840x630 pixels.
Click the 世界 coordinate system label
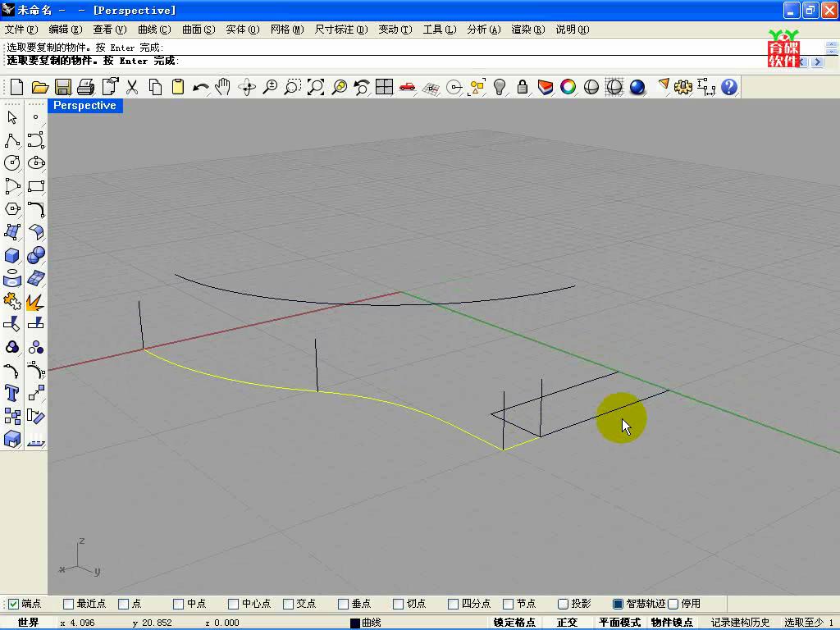[x=28, y=623]
